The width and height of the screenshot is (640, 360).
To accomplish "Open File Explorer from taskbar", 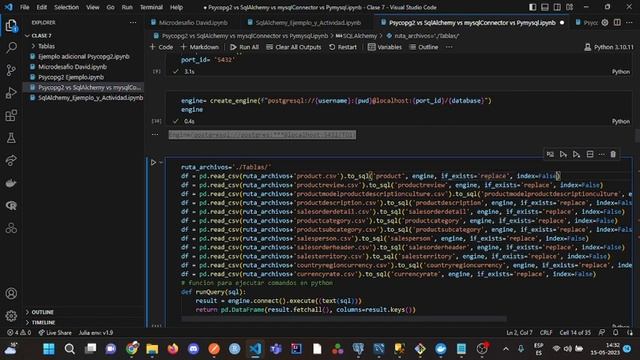I will point(152,349).
